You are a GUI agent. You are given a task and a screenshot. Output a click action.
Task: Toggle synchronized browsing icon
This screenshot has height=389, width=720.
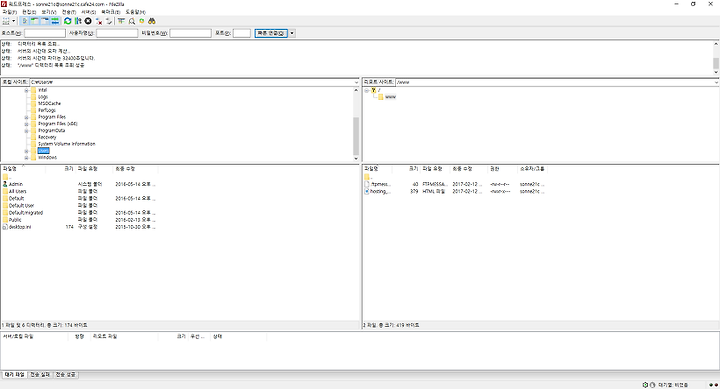pyautogui.click(x=142, y=21)
